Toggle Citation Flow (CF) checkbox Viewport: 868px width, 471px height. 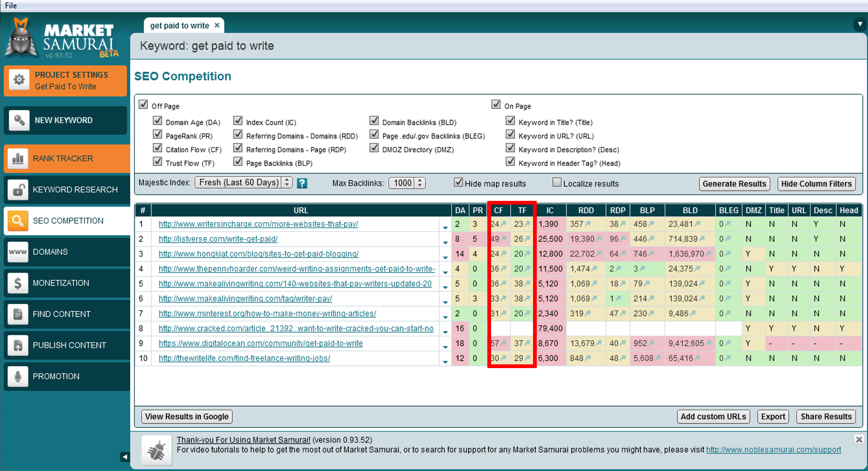(157, 148)
